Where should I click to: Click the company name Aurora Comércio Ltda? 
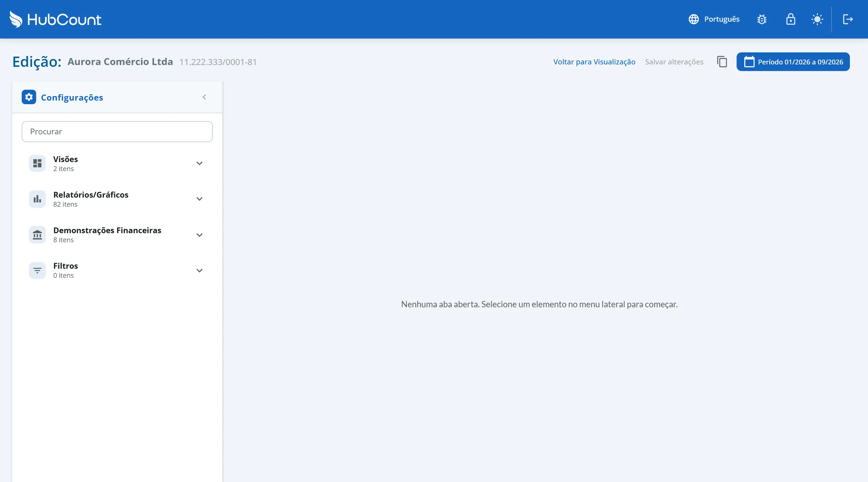point(120,61)
